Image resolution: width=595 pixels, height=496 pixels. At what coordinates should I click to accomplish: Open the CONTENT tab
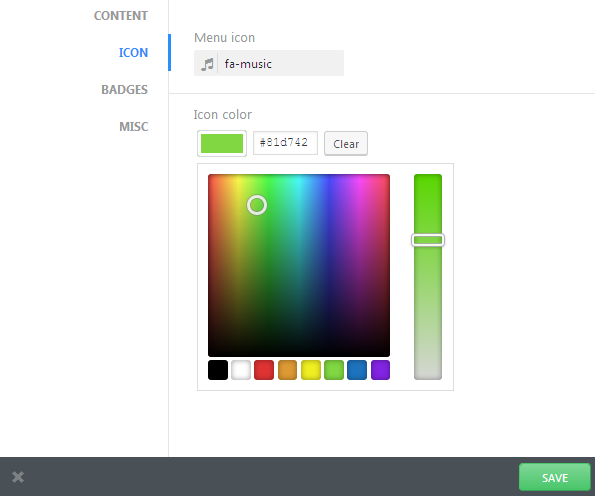tap(121, 16)
